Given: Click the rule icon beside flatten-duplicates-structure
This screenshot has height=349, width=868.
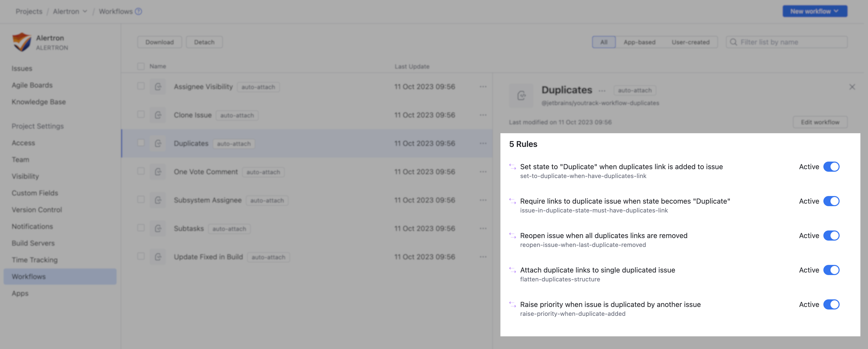Looking at the screenshot, I should pyautogui.click(x=513, y=269).
